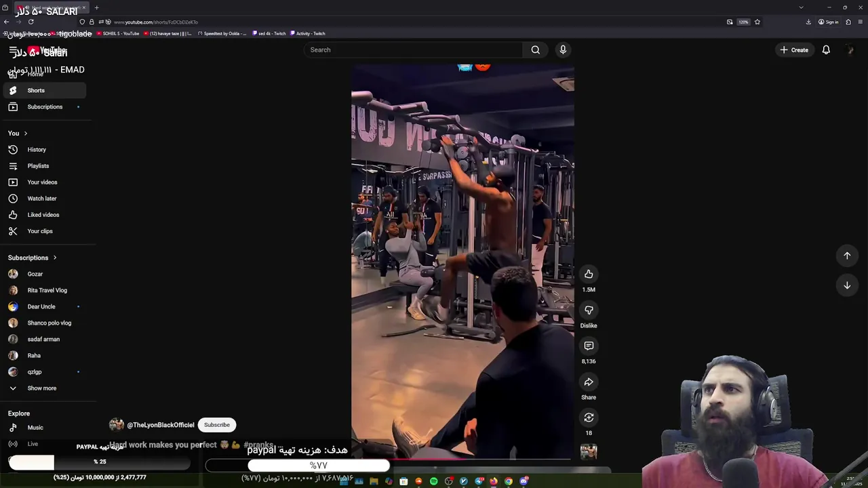The image size is (868, 488).
Task: Open Spotify from the taskbar
Action: pos(434,481)
